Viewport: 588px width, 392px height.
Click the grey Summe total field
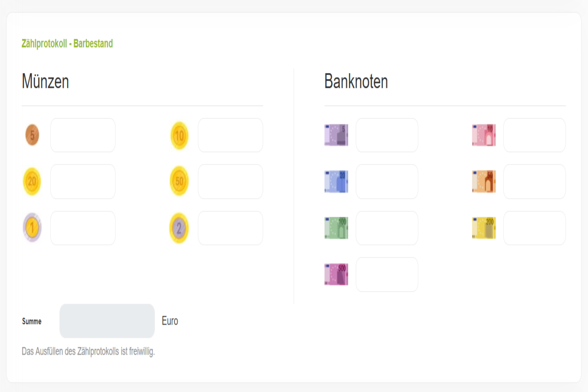[x=107, y=321]
